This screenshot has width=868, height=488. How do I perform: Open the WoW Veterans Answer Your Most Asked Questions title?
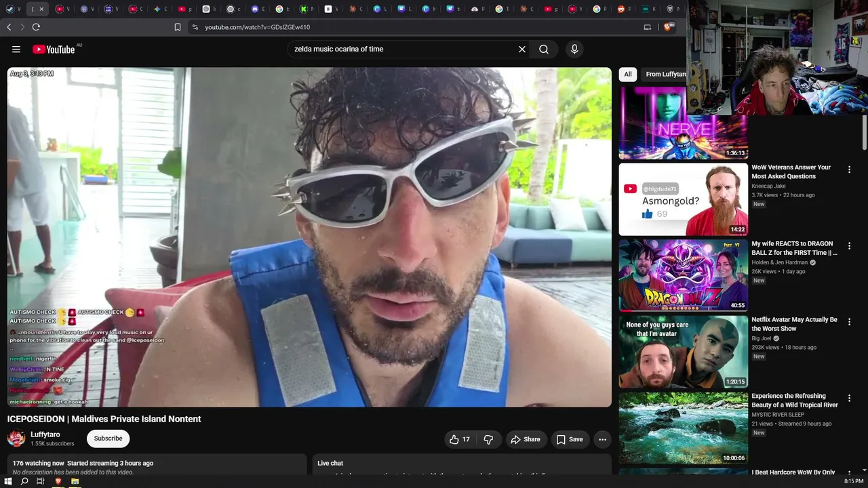791,171
